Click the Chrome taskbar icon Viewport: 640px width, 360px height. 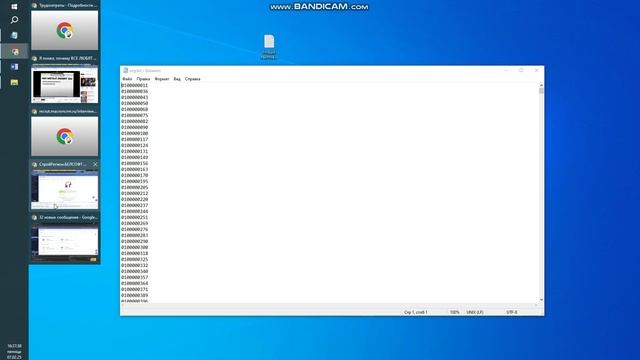(15, 51)
